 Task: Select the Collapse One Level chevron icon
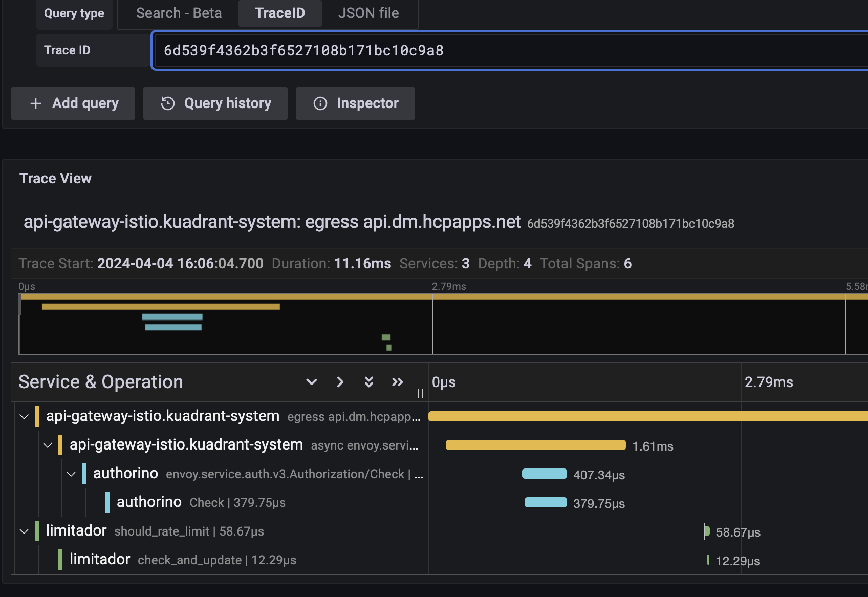312,382
